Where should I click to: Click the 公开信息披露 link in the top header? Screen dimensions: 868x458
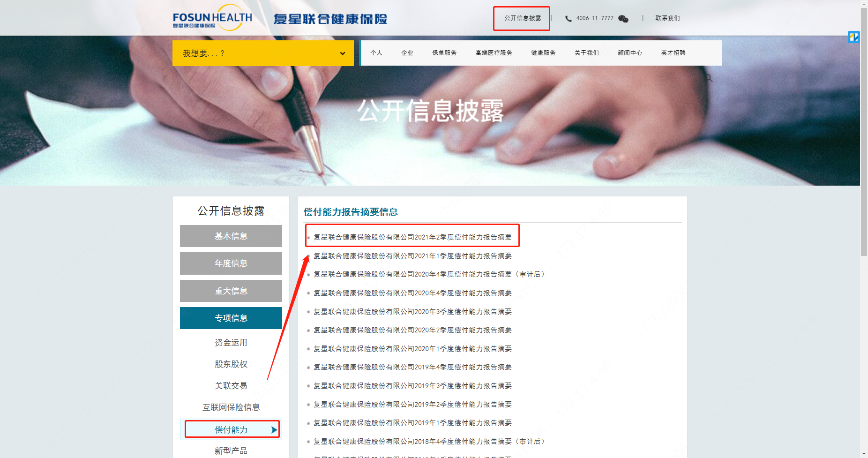pyautogui.click(x=522, y=18)
